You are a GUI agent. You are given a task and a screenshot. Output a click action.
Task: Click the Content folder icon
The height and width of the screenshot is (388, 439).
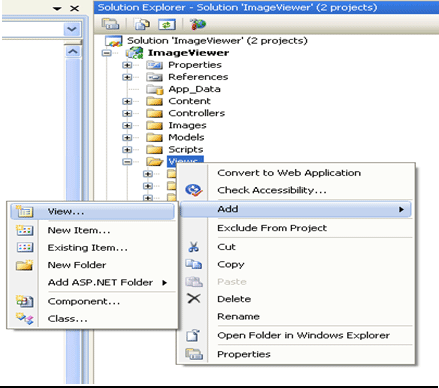click(x=154, y=101)
